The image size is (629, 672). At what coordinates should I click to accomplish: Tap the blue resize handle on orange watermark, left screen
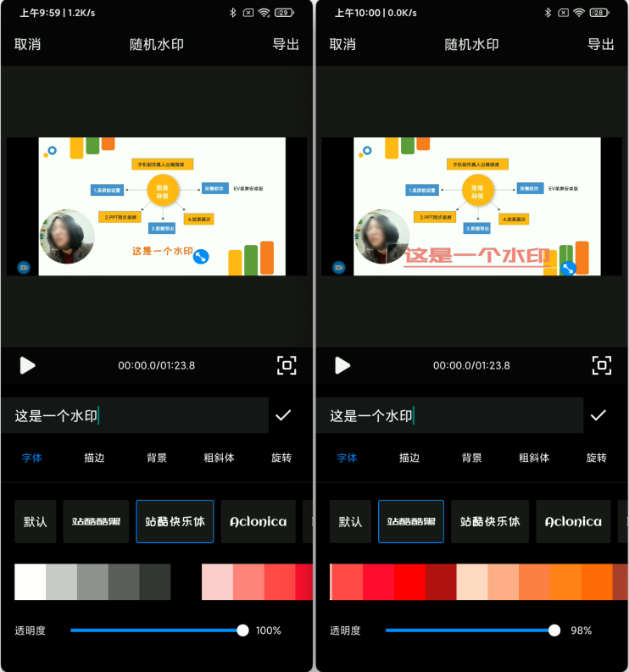pyautogui.click(x=201, y=257)
